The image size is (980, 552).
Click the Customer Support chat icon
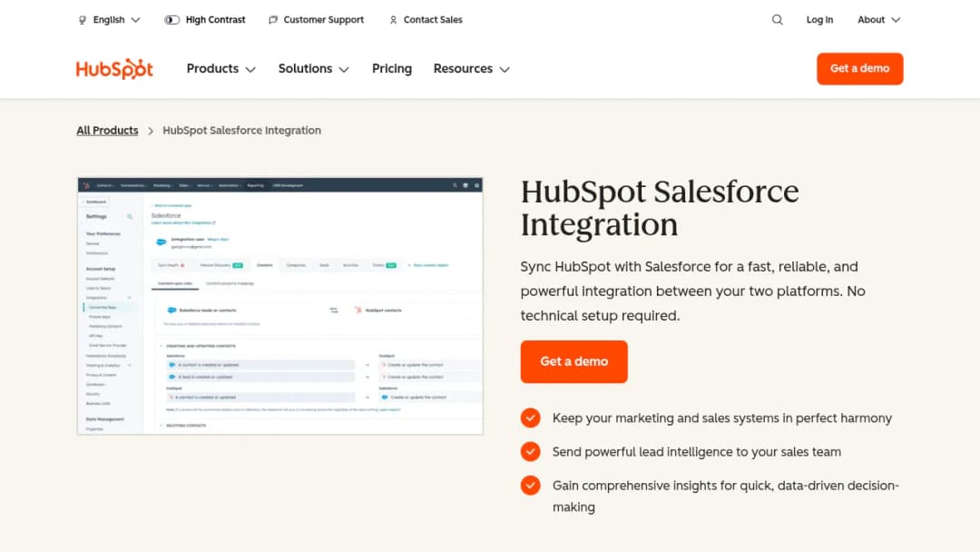point(273,20)
